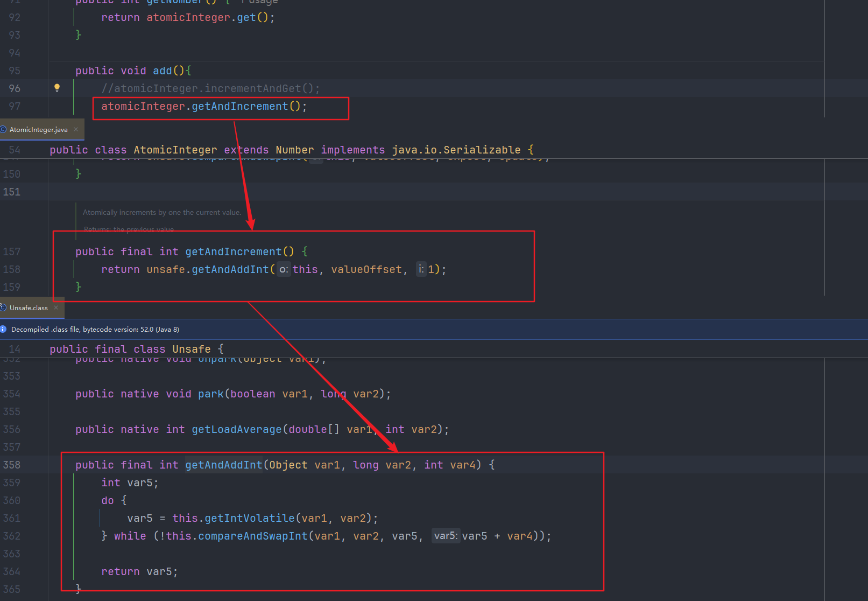Close the Unsafe.class tab
Image resolution: width=868 pixels, height=601 pixels.
coord(56,308)
